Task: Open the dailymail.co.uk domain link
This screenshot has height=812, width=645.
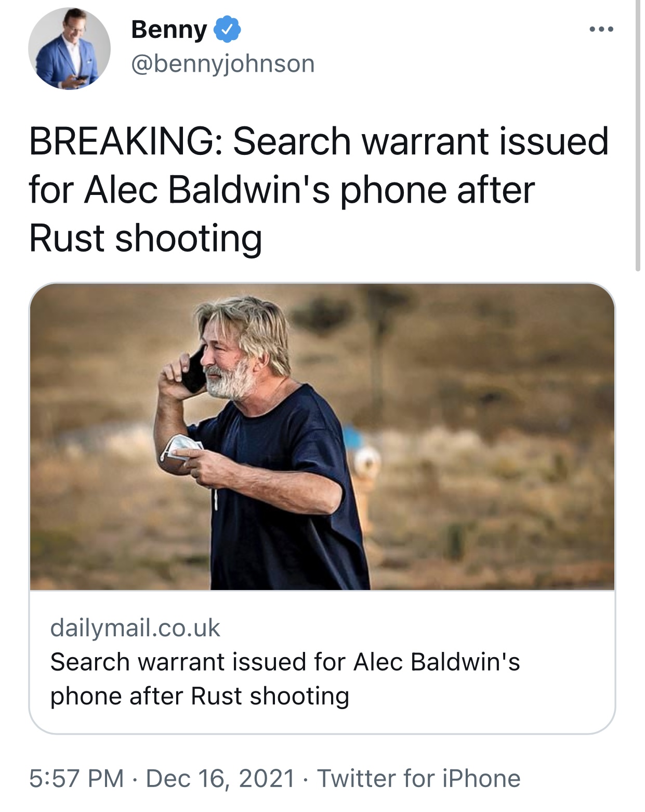Action: click(135, 627)
